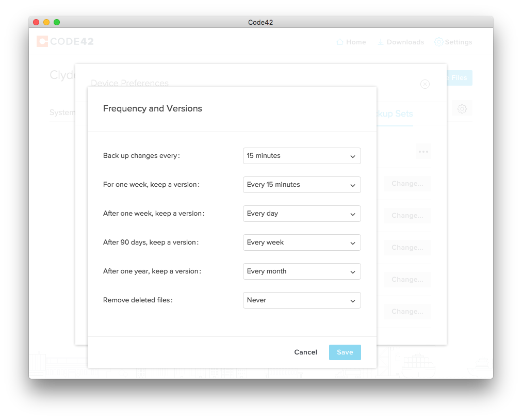This screenshot has width=522, height=420.
Task: Click the topmost Change... button
Action: tap(407, 184)
